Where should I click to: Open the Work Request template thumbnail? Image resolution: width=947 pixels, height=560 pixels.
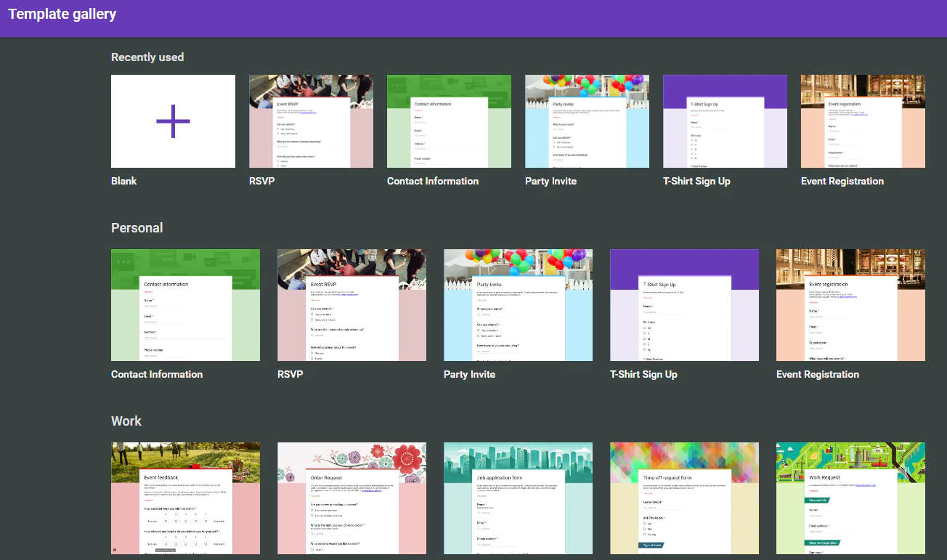(x=850, y=498)
